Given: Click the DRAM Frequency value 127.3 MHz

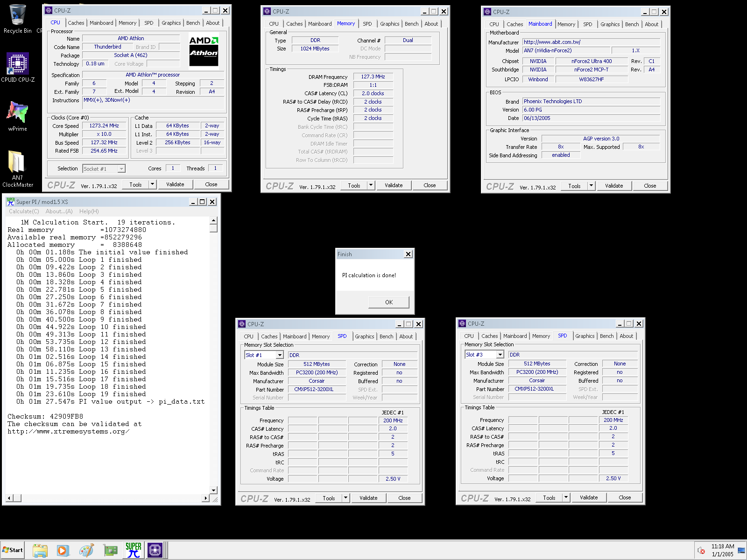Looking at the screenshot, I should (373, 77).
